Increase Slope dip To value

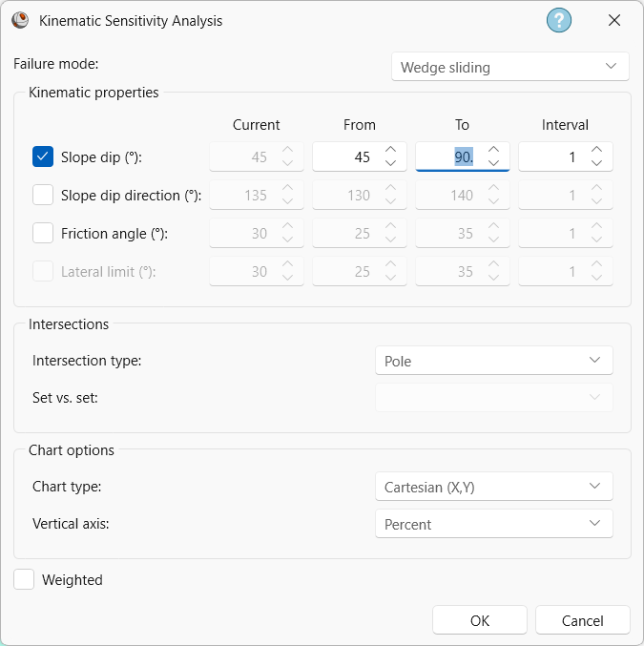(x=493, y=150)
